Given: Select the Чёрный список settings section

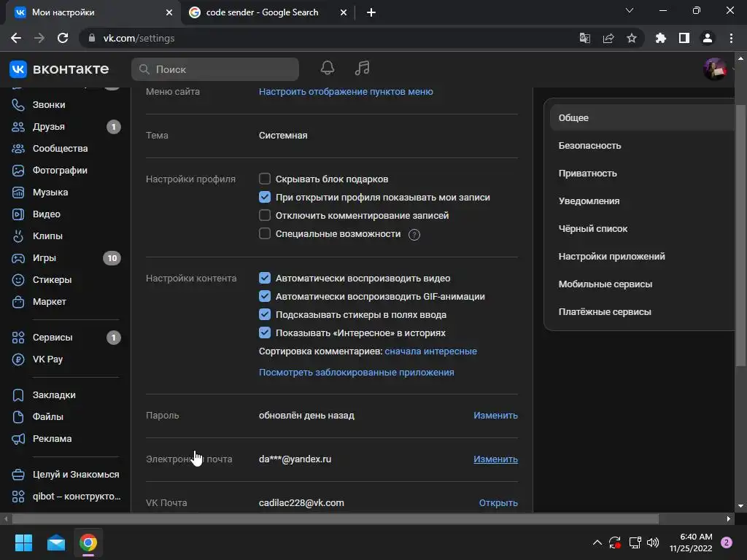Looking at the screenshot, I should pos(642,228).
